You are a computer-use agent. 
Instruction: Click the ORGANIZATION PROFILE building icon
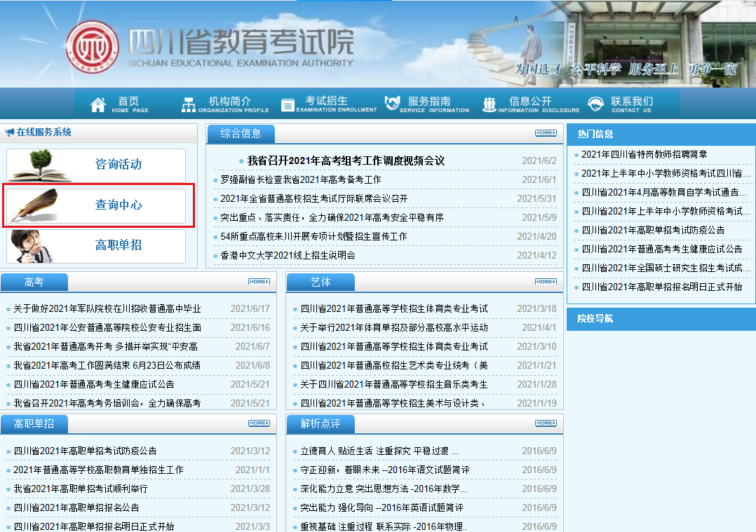188,103
